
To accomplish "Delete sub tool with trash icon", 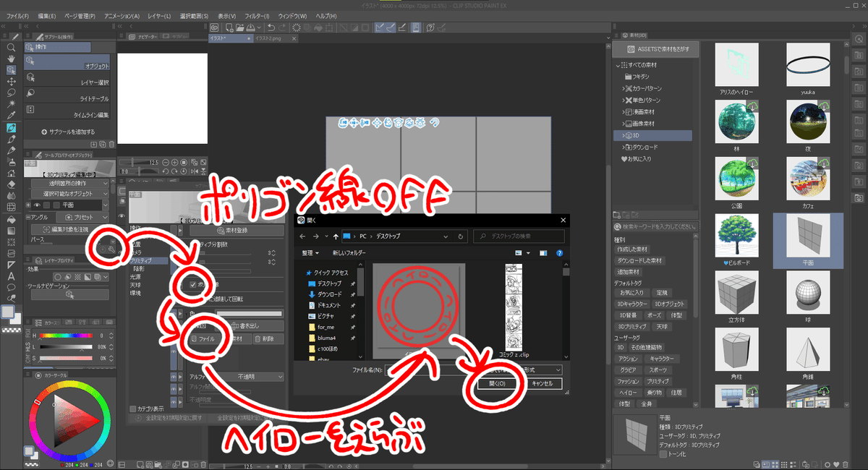I will (111, 144).
